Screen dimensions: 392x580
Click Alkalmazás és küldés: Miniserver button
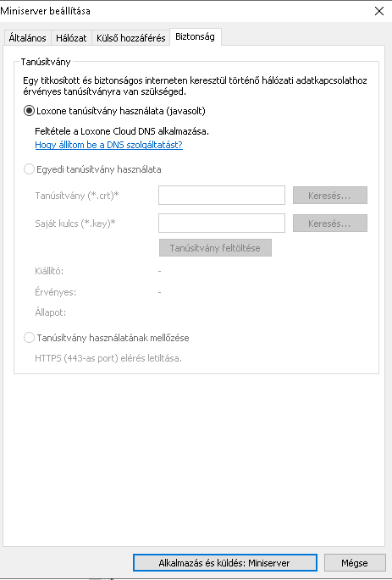point(225,563)
